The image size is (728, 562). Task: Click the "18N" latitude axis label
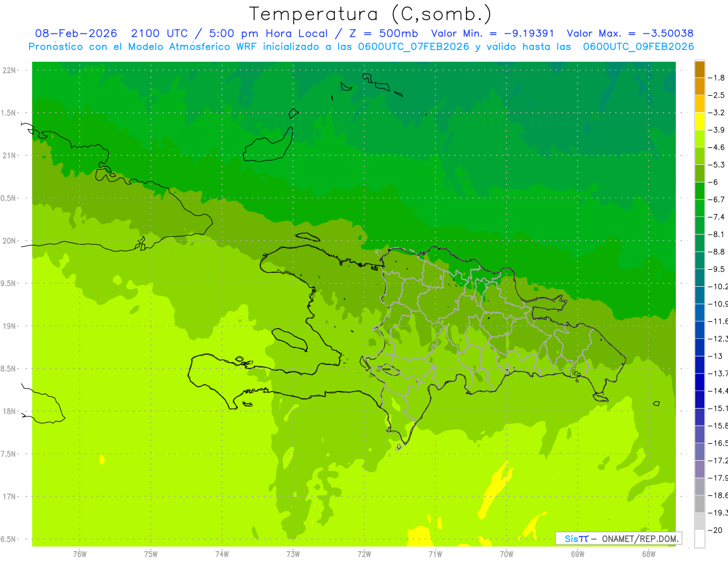pyautogui.click(x=10, y=411)
